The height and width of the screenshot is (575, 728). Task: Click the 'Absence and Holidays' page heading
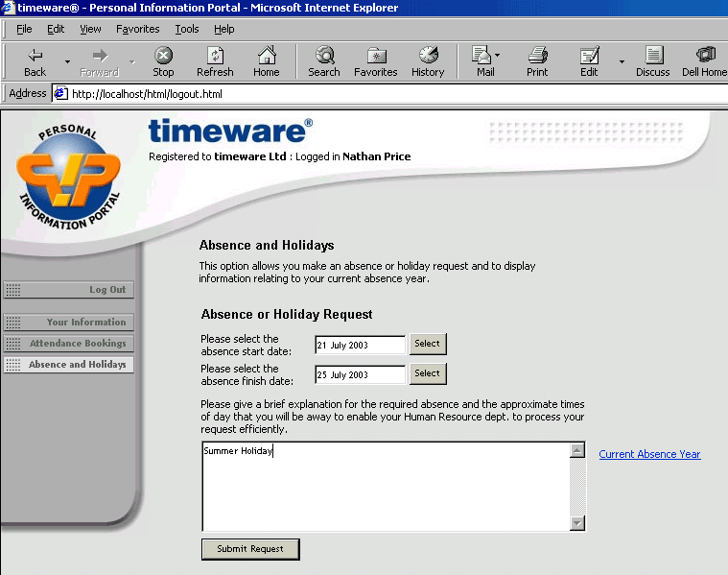[x=267, y=246]
